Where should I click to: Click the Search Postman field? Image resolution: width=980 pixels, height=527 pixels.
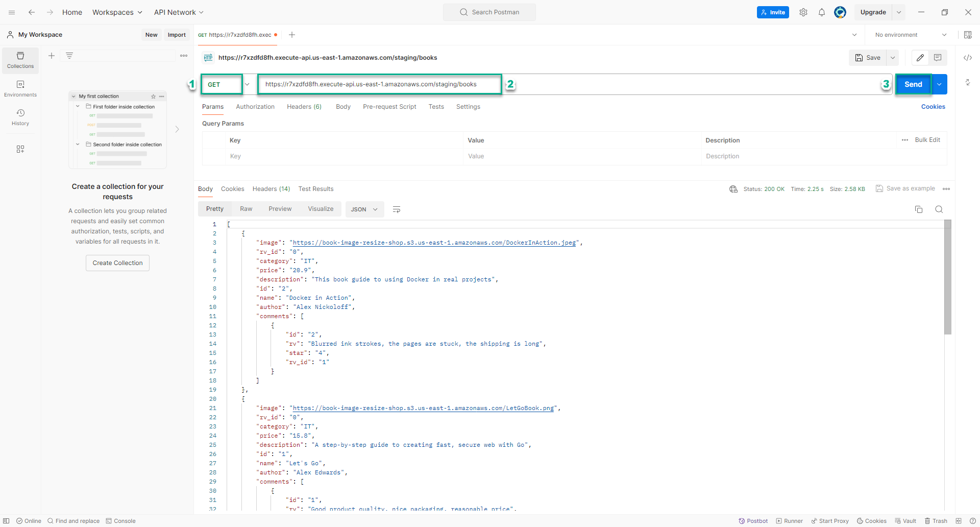tap(489, 12)
